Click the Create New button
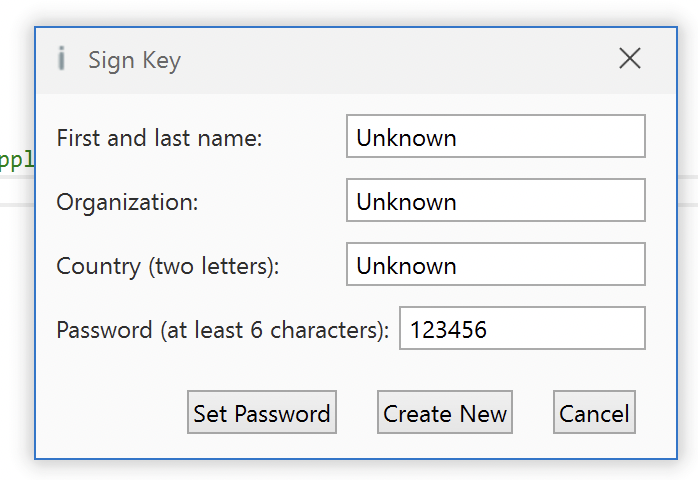The width and height of the screenshot is (698, 480). [x=445, y=413]
